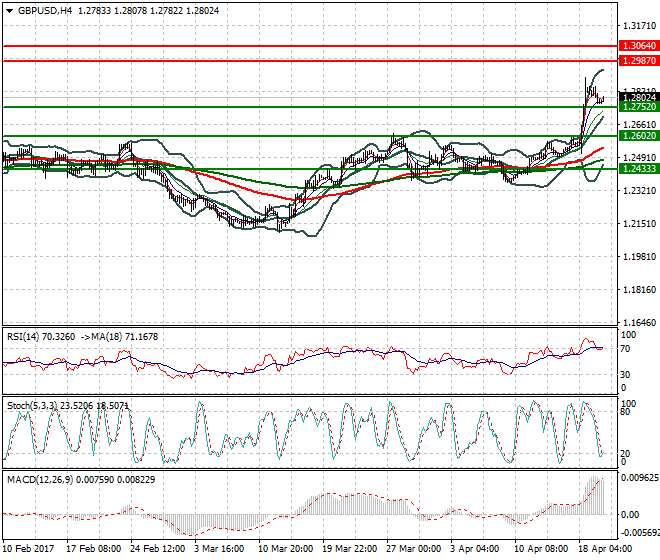Click the 3 Mar 16:00 date label
660x560 pixels.
tap(219, 549)
